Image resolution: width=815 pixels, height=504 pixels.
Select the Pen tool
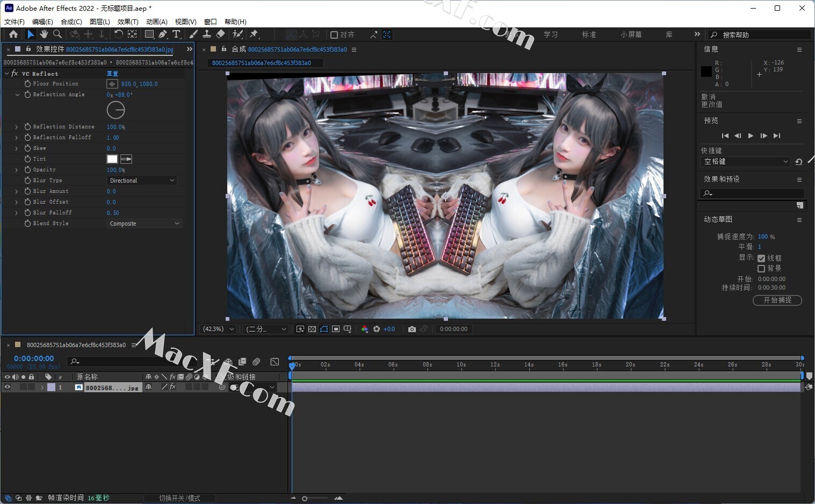coord(162,34)
